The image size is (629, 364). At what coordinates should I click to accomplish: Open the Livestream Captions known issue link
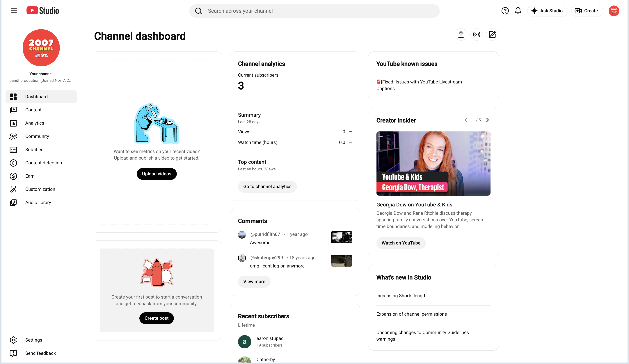[x=419, y=85]
